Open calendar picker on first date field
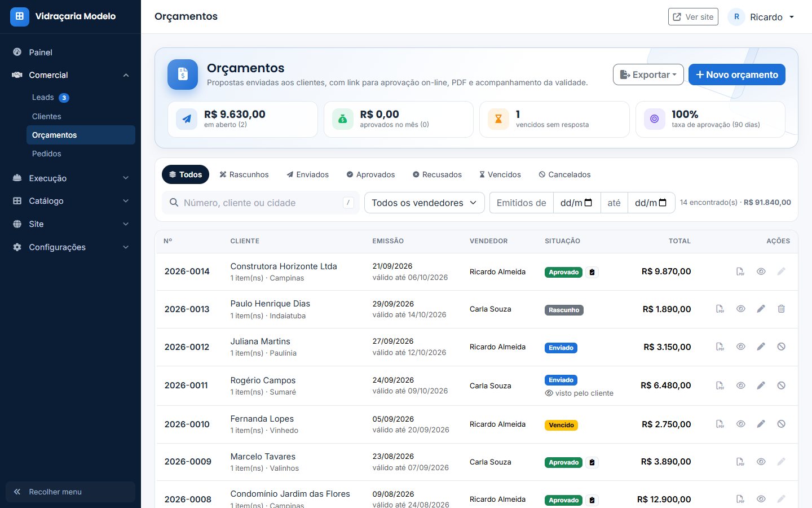Image resolution: width=812 pixels, height=508 pixels. [x=588, y=203]
